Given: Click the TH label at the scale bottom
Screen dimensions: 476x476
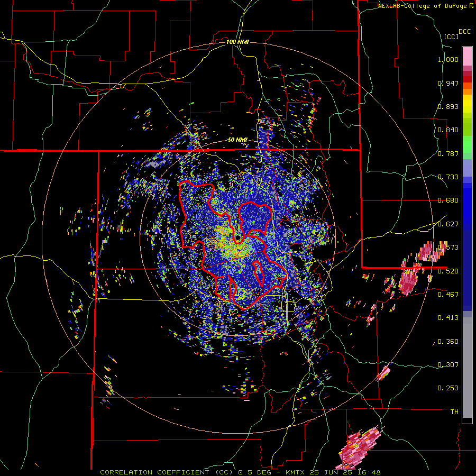Looking at the screenshot, I should [x=454, y=412].
